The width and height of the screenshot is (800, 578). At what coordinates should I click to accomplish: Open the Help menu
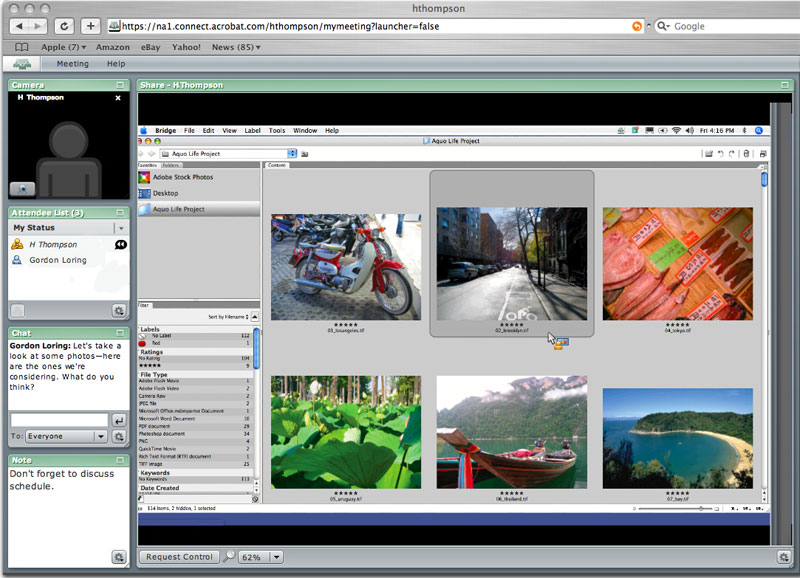tap(116, 64)
